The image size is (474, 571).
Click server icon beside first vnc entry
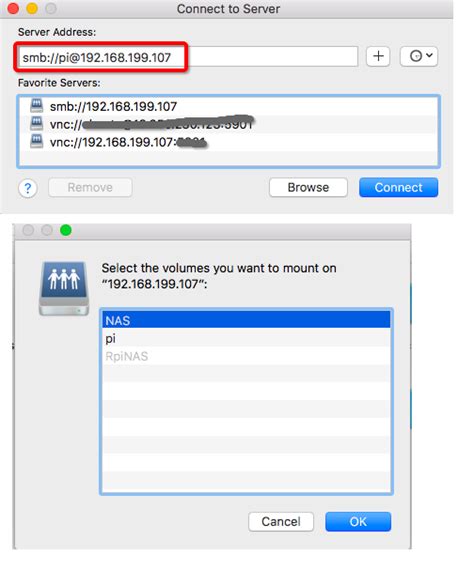point(36,123)
